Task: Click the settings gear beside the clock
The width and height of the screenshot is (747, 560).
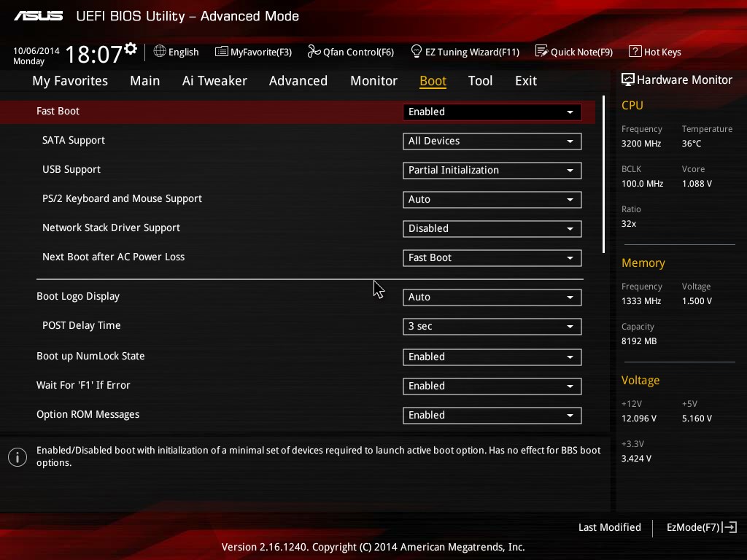Action: (x=131, y=49)
